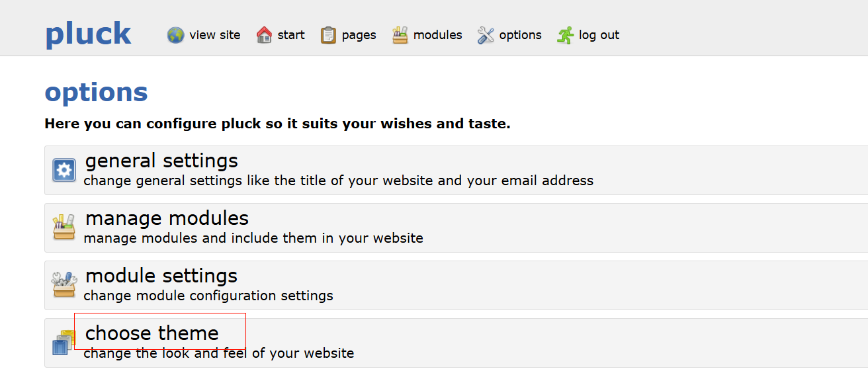868x373 pixels.
Task: Click the blue gear general settings icon
Action: tap(64, 170)
